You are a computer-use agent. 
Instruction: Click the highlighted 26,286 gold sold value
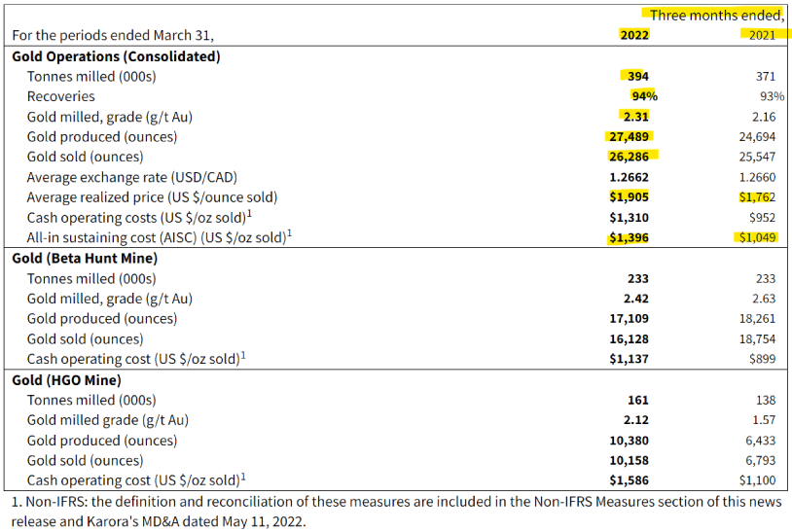[629, 157]
